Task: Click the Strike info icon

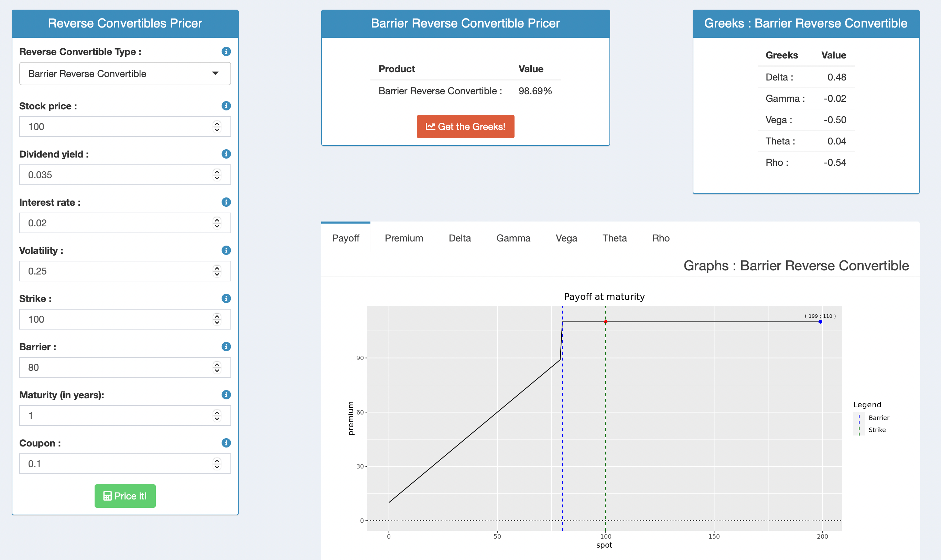Action: click(x=226, y=299)
